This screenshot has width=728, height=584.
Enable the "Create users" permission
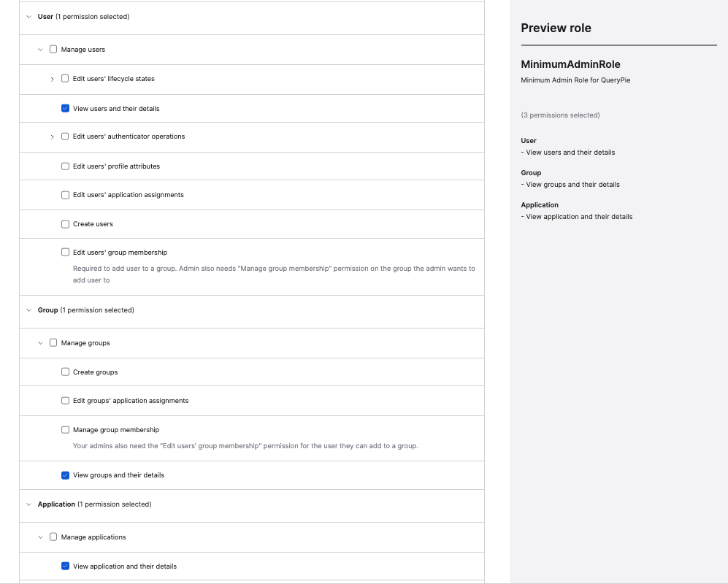click(x=65, y=223)
